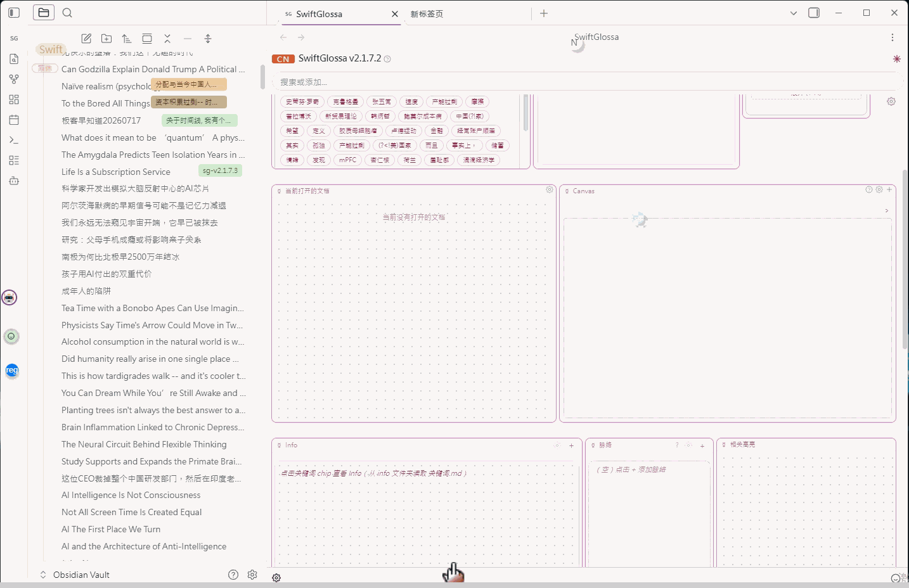Expand Canvas panel right chevron
Screen dimensions: 909x588
coord(886,210)
